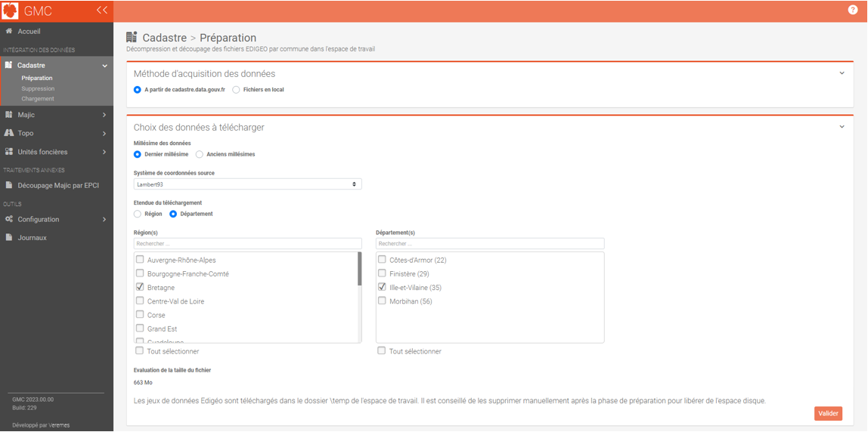Choose 'Dernier millésime' radio button
Screen dimensions: 868x432
coord(138,154)
